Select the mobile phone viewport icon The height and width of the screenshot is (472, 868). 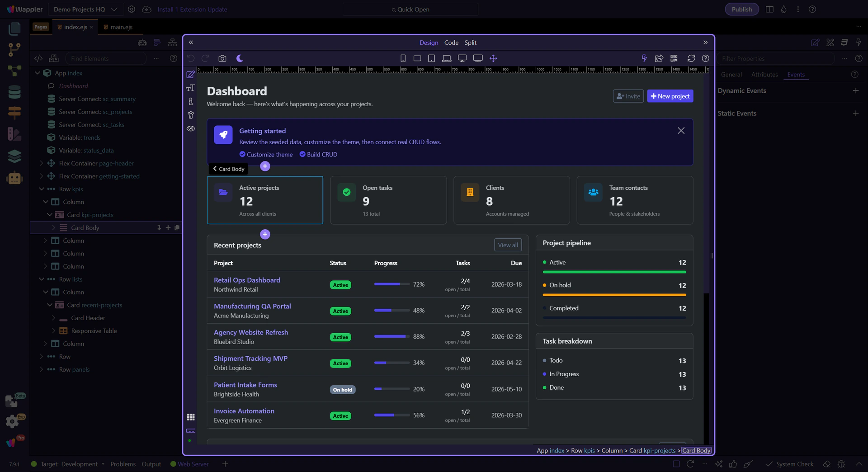[403, 58]
